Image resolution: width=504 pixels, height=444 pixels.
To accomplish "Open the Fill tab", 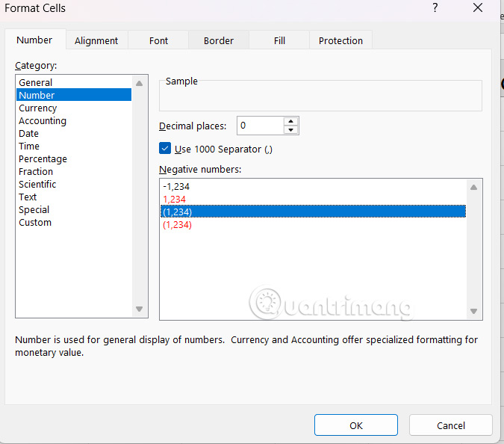I will pyautogui.click(x=279, y=40).
